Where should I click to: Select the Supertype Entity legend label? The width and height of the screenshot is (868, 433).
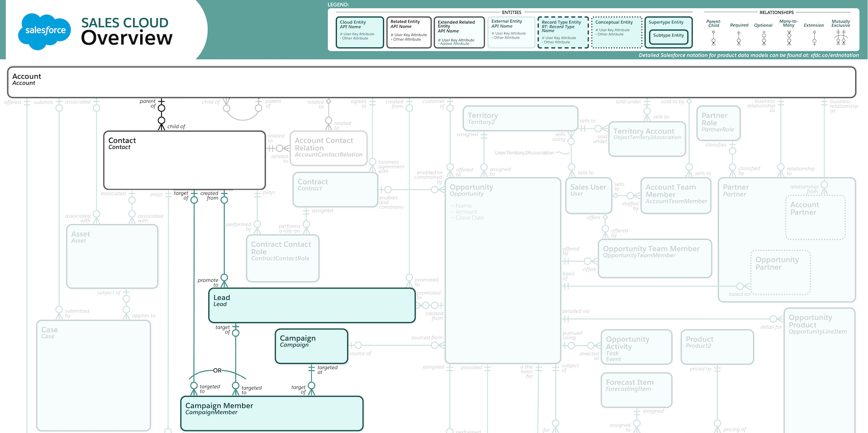pyautogui.click(x=666, y=22)
